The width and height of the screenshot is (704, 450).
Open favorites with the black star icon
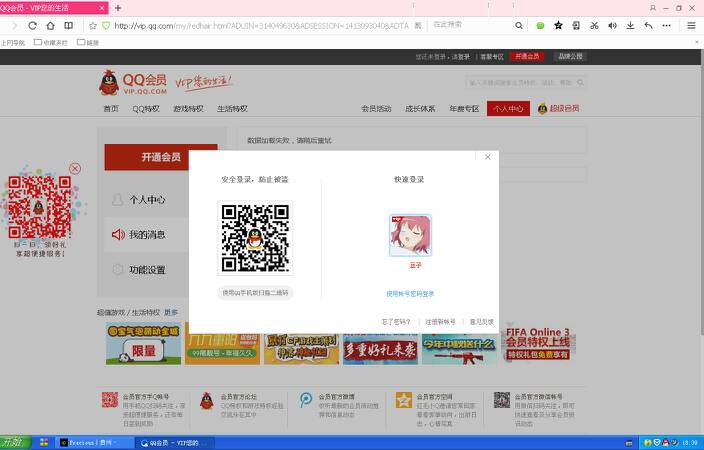558,26
